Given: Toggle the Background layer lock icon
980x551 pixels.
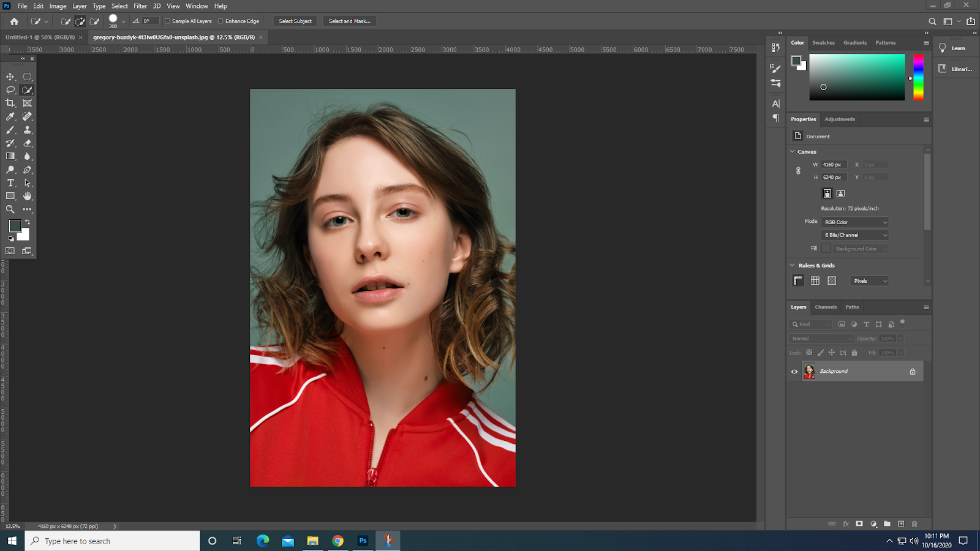Looking at the screenshot, I should point(913,372).
